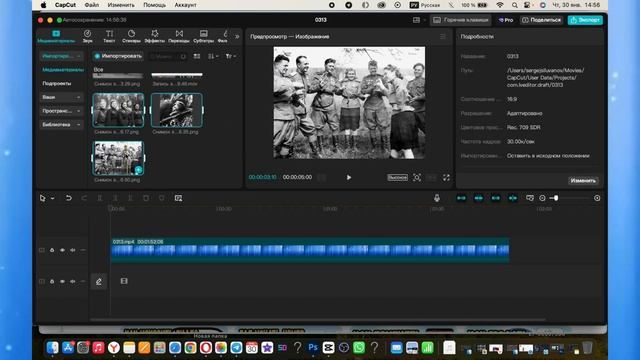Click the zoom-in icon after the zoom slider

coord(597,198)
